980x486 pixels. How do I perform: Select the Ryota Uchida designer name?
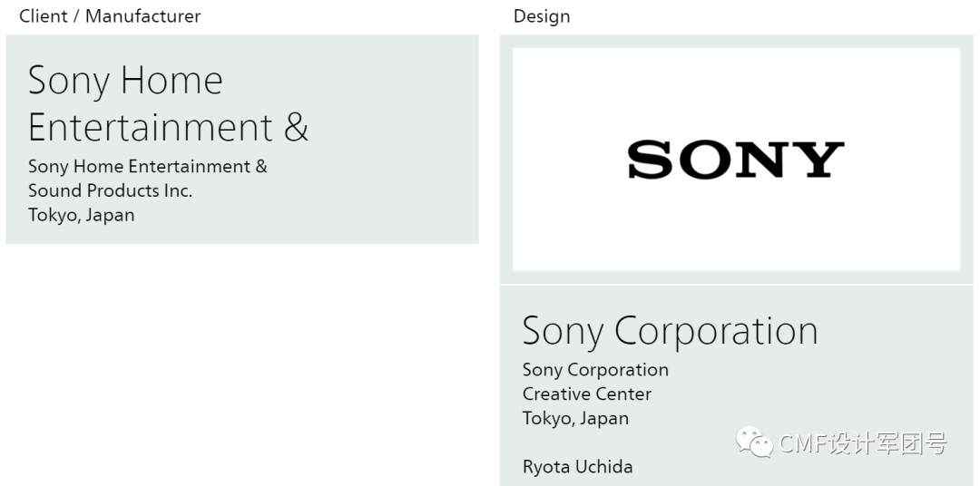(x=577, y=467)
